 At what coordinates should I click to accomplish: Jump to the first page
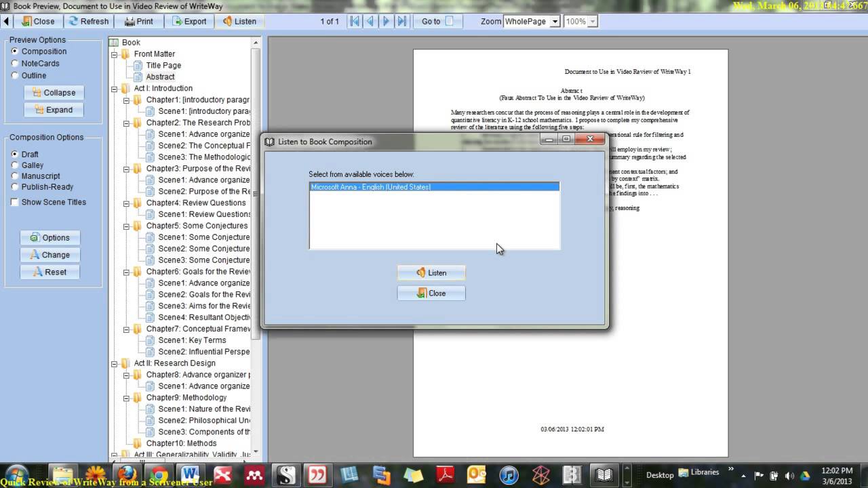tap(354, 21)
